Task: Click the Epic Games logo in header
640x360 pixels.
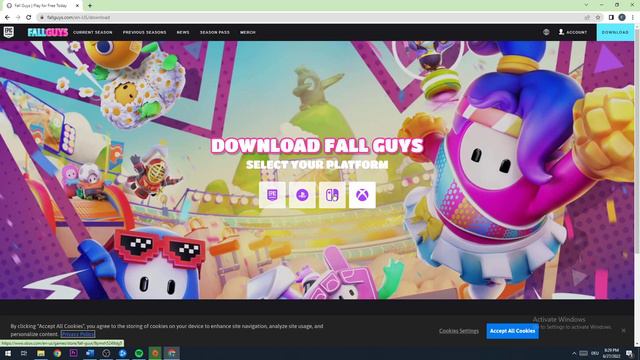Action: point(9,32)
